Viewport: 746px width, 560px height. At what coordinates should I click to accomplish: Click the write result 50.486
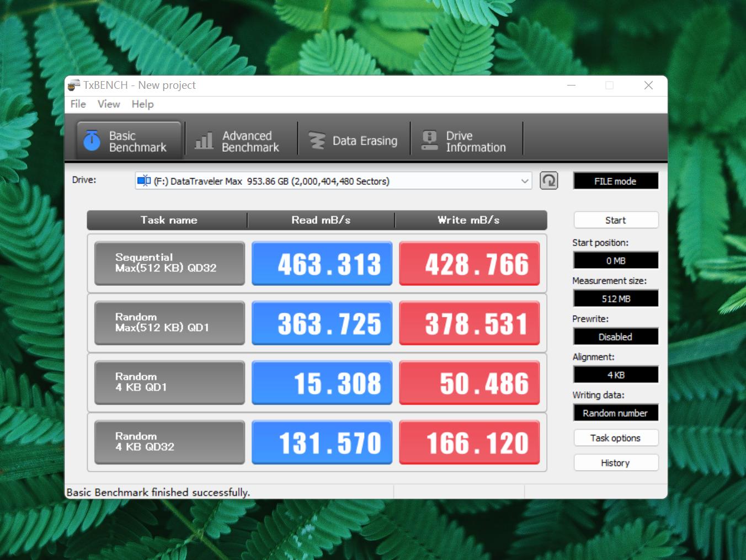(x=470, y=382)
